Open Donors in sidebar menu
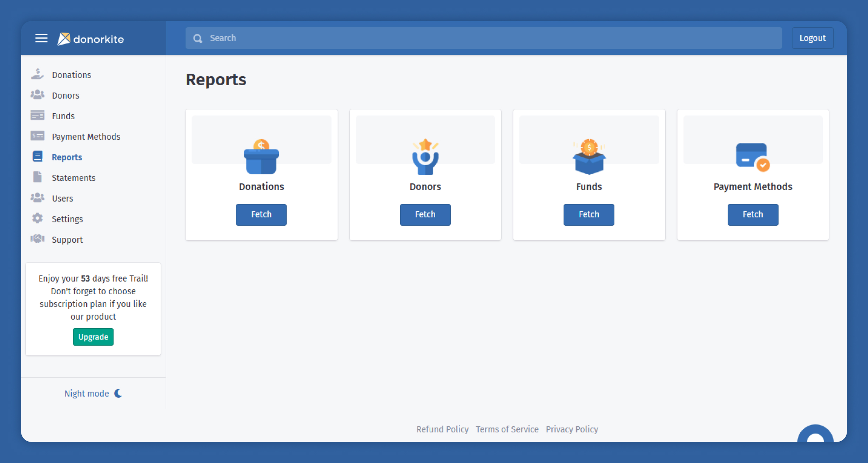Screen dimensions: 868x463 point(66,95)
